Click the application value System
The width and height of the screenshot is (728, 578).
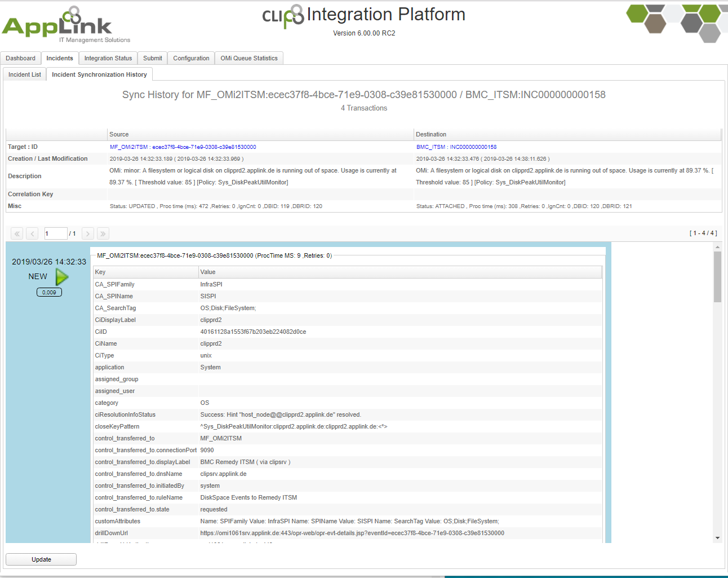click(210, 367)
